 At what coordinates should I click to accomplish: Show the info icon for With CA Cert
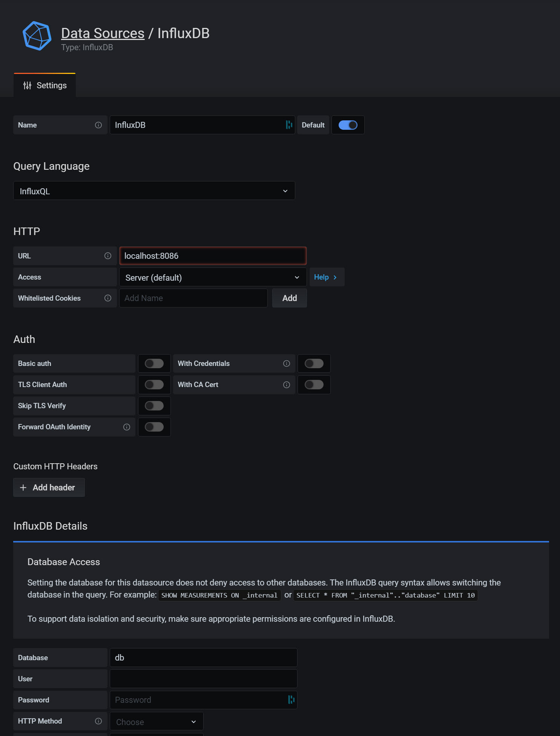(x=287, y=385)
